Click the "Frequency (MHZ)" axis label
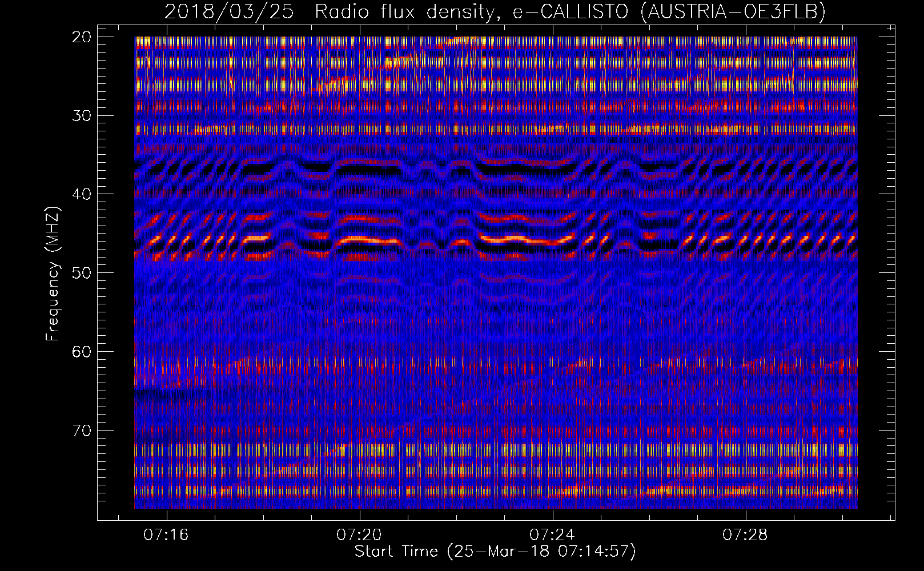 [53, 274]
